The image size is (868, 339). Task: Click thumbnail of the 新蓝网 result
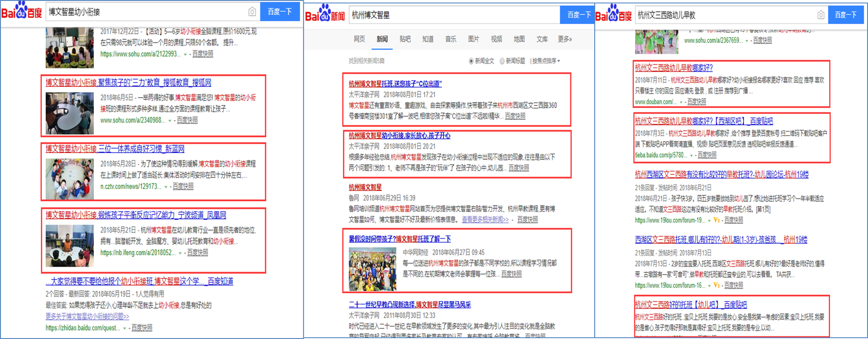[x=69, y=179]
